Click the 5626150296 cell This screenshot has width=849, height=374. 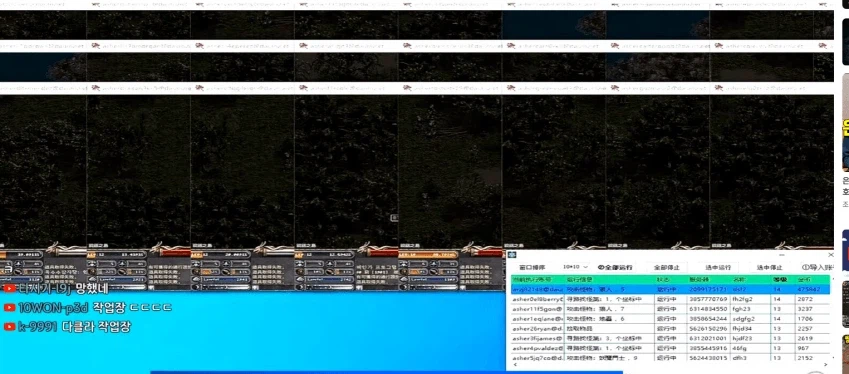(x=708, y=329)
